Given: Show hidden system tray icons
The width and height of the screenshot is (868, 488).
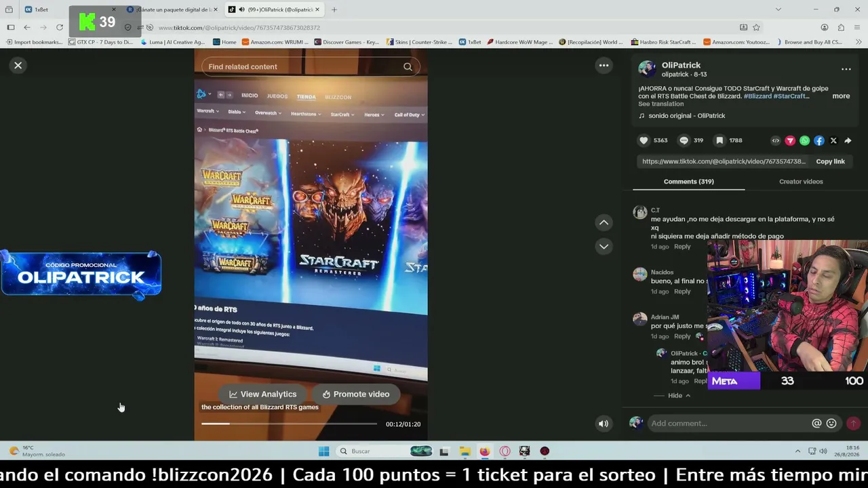Looking at the screenshot, I should click(x=797, y=451).
